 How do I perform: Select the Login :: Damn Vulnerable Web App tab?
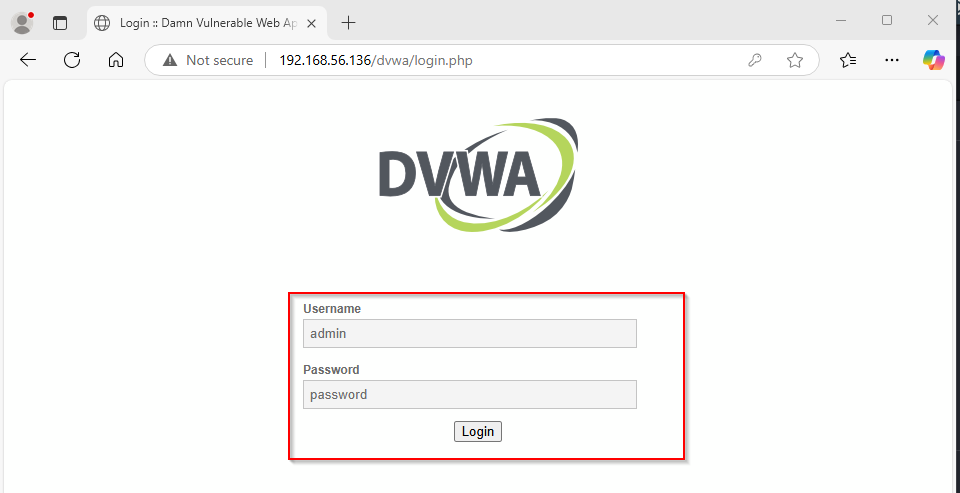(206, 23)
